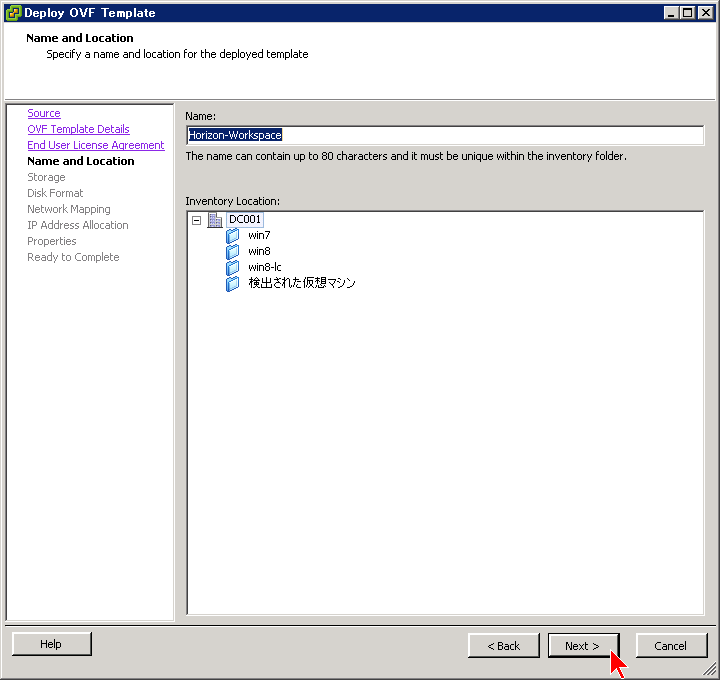
Task: Select the win8 folder label
Action: (x=259, y=251)
